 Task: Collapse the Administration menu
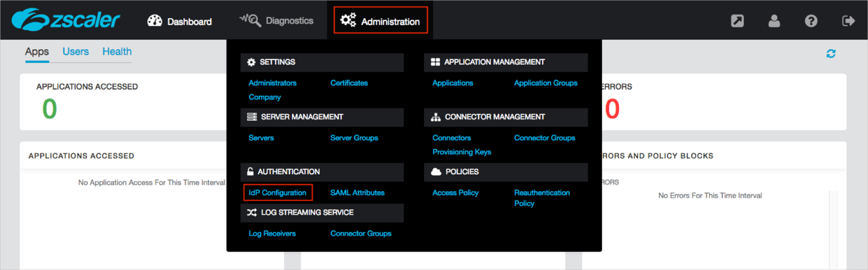click(x=380, y=21)
